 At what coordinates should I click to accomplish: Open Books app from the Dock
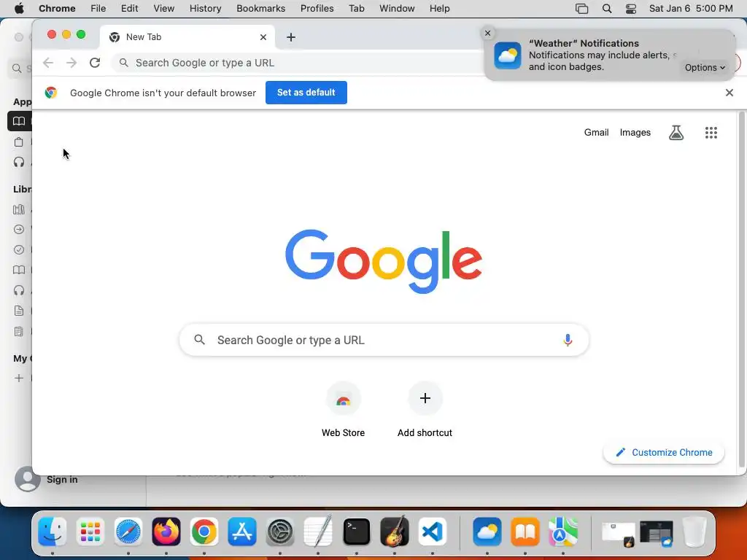(525, 532)
